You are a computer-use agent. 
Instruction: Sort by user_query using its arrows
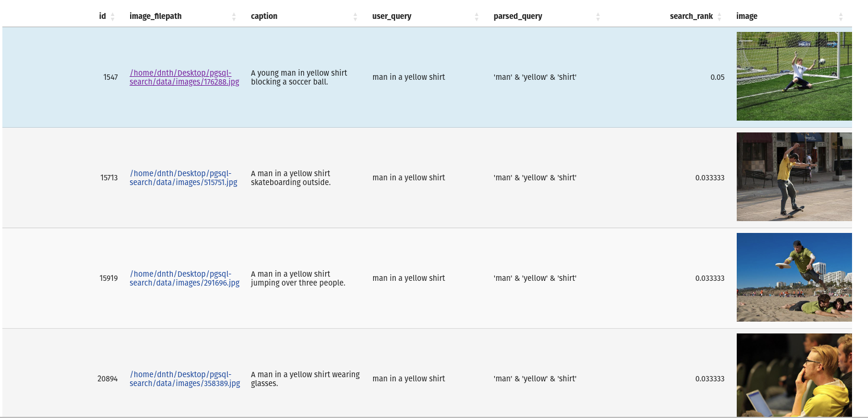click(477, 17)
